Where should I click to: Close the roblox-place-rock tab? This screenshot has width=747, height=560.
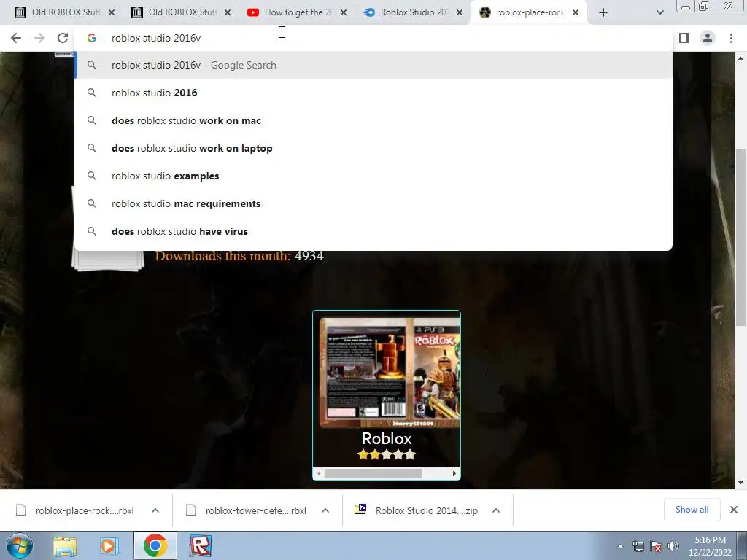(x=576, y=13)
